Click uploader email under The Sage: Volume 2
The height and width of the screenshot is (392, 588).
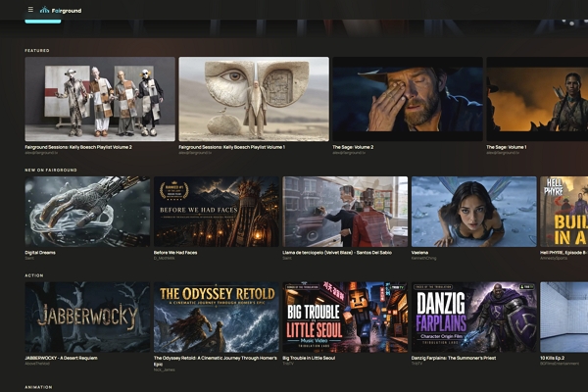click(x=349, y=153)
